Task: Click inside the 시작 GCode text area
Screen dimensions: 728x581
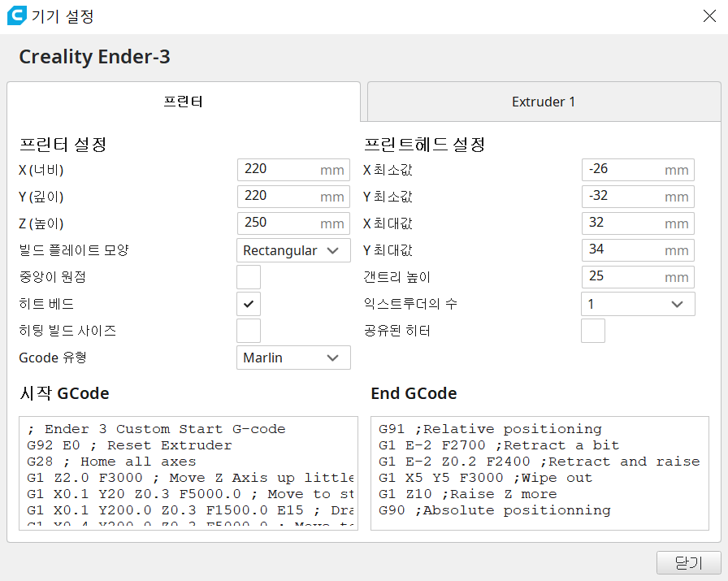Action: tap(188, 473)
